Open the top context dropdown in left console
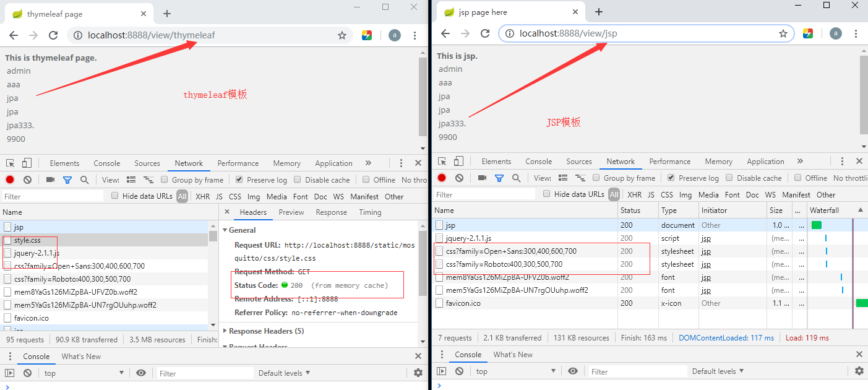This screenshot has width=868, height=390. (x=84, y=373)
